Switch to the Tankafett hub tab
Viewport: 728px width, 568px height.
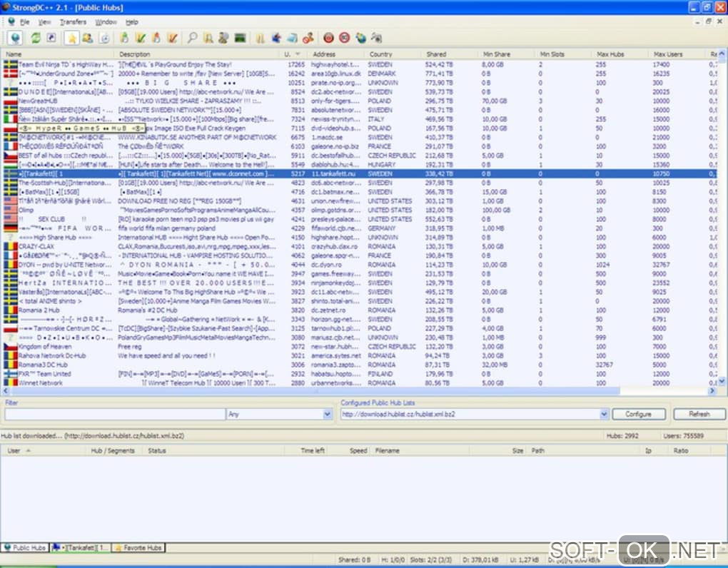80,548
